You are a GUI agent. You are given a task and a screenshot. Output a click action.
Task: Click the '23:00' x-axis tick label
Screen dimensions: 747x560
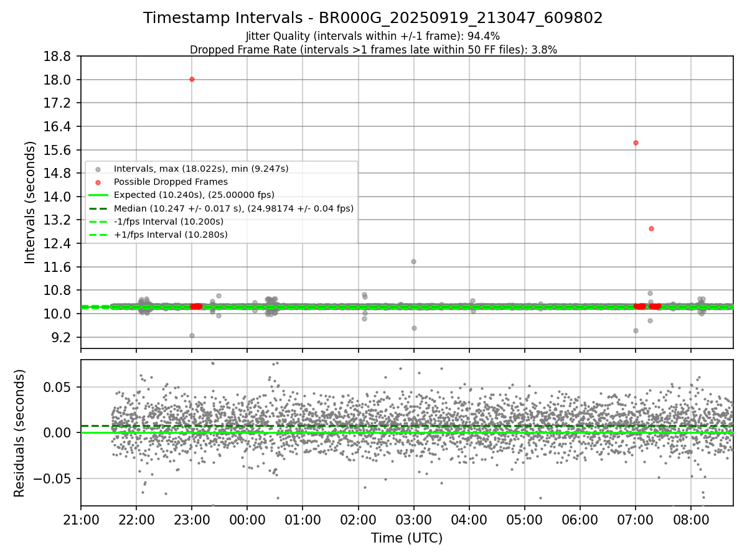pos(192,520)
